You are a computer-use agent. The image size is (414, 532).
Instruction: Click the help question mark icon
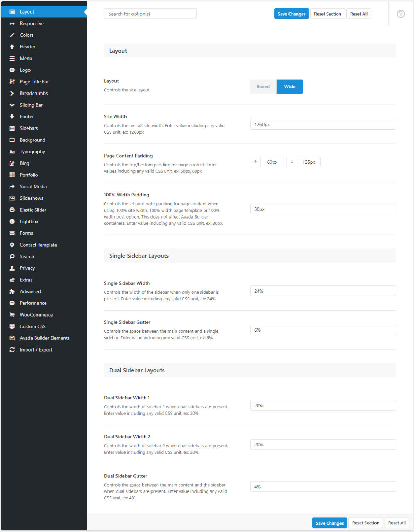coord(400,14)
